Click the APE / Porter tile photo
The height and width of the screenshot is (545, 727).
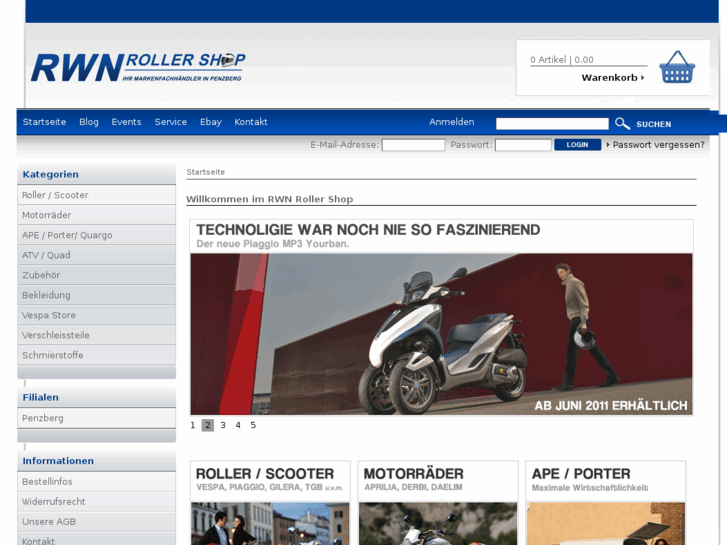click(606, 524)
